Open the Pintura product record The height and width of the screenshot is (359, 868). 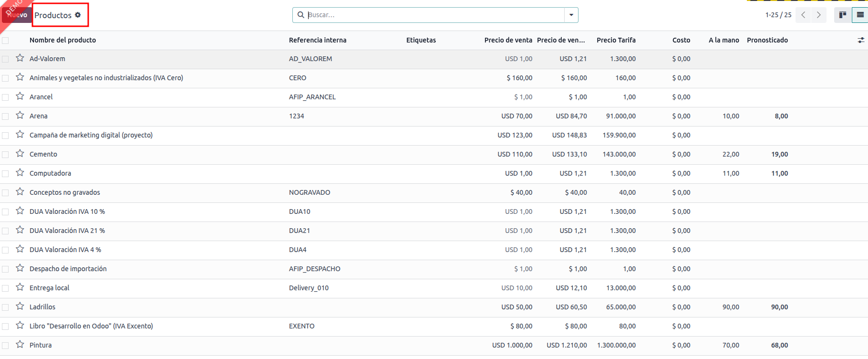click(41, 345)
